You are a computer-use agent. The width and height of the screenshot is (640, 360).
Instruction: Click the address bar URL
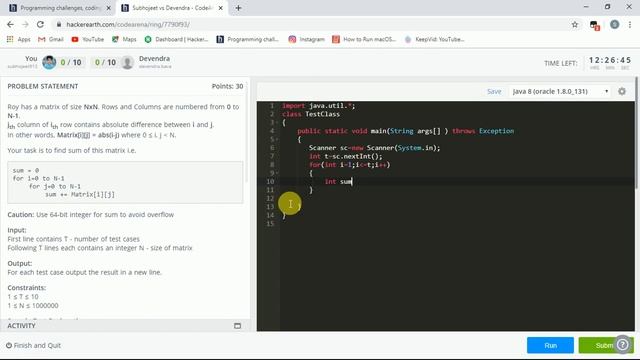[128, 24]
